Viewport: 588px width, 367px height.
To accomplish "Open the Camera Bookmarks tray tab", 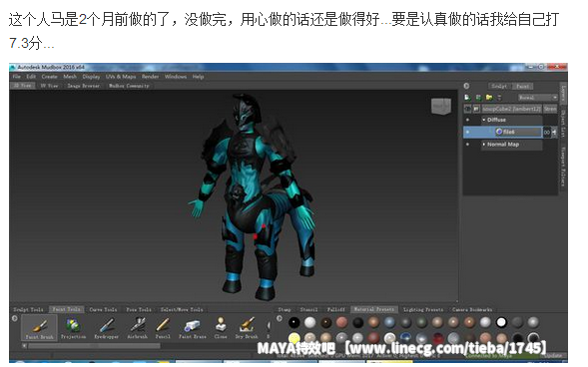I will click(472, 310).
